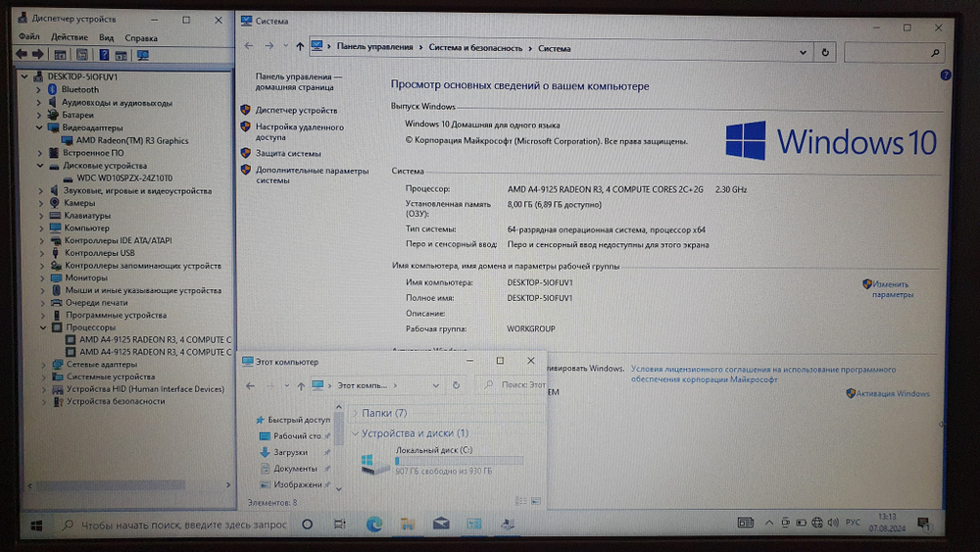Screen dimensions: 980x552
Task: Open Task View from taskbar
Action: click(340, 525)
